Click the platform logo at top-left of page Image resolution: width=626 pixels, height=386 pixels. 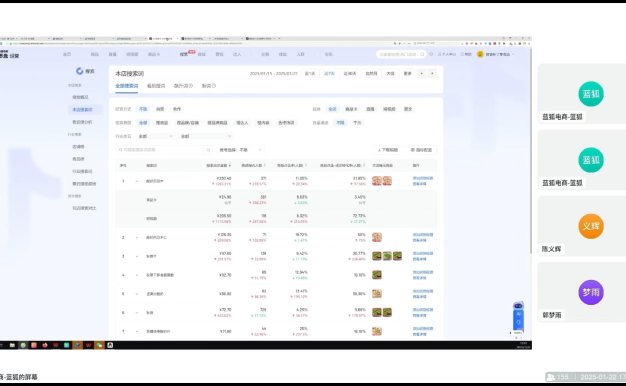(9, 55)
